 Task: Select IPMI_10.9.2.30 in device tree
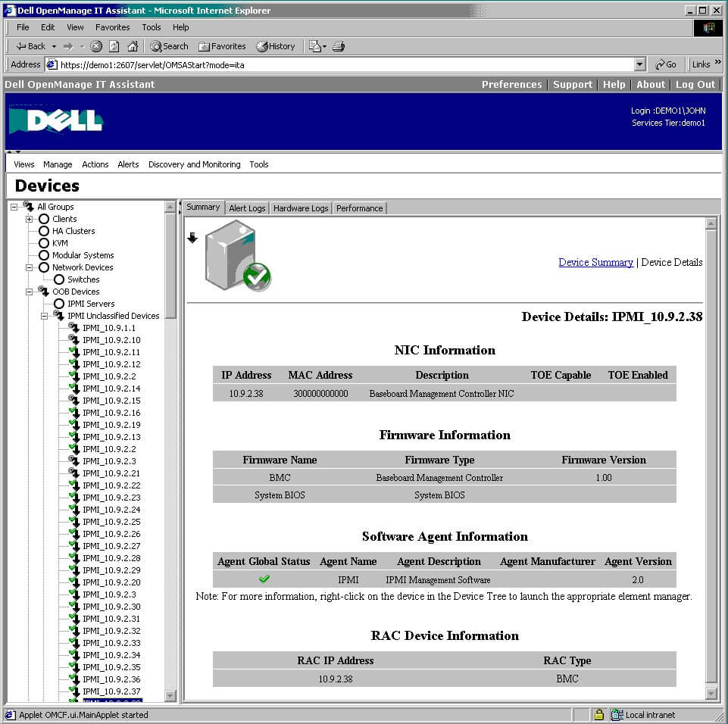(111, 606)
